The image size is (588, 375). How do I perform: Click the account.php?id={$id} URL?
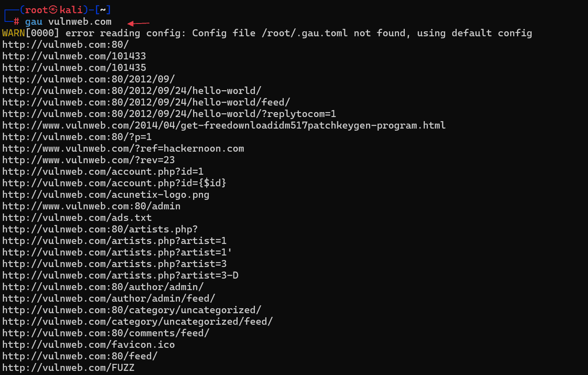point(114,183)
